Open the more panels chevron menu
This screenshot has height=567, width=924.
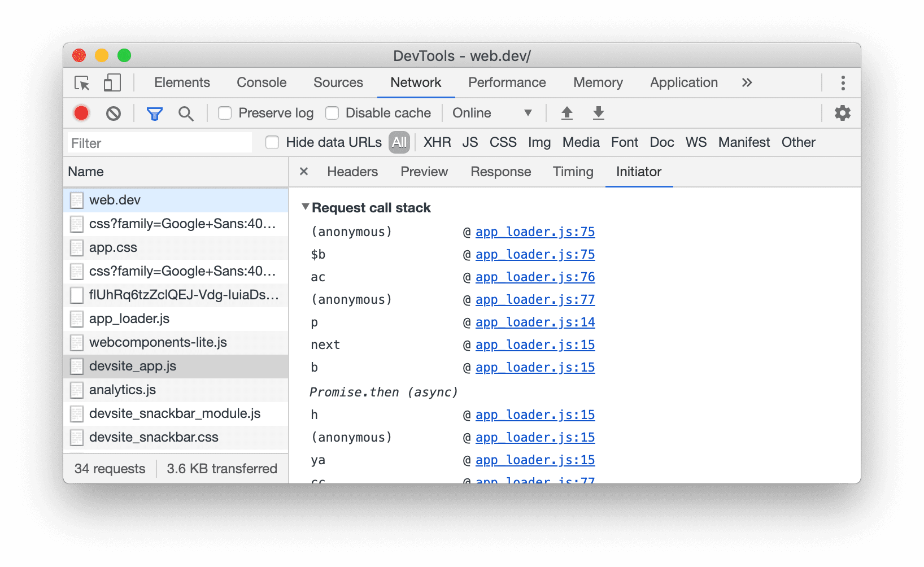[x=747, y=82]
